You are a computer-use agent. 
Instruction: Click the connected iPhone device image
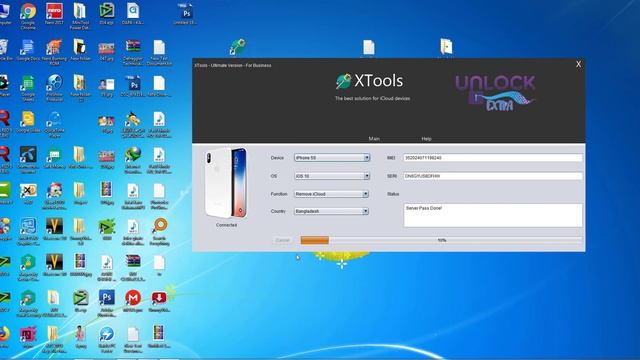click(226, 183)
